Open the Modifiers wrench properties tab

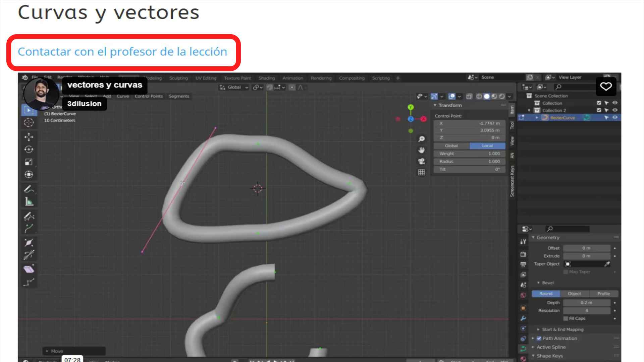click(x=523, y=318)
